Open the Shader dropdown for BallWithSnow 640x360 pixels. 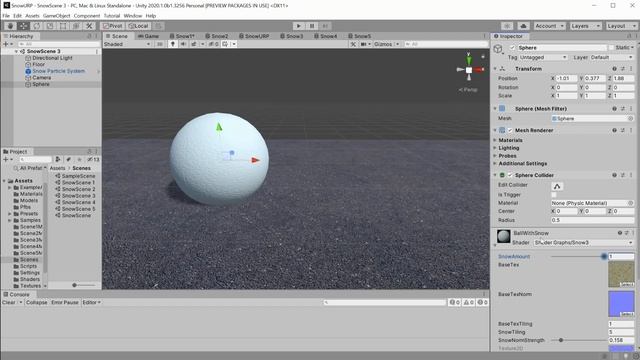pos(584,242)
